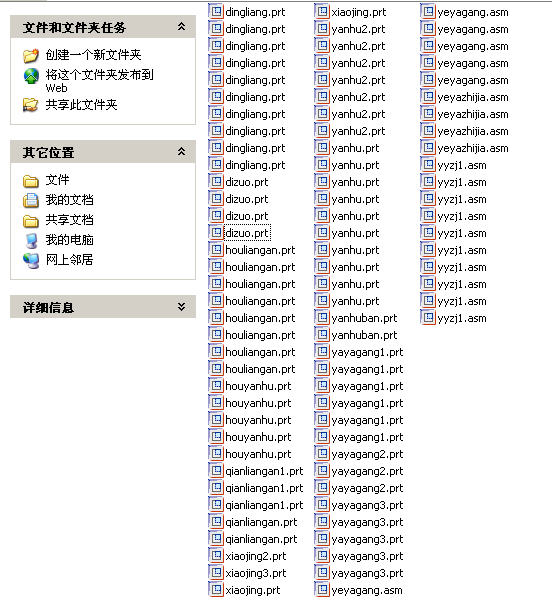This screenshot has height=607, width=552.
Task: Go to the 文件 location link
Action: tap(57, 180)
